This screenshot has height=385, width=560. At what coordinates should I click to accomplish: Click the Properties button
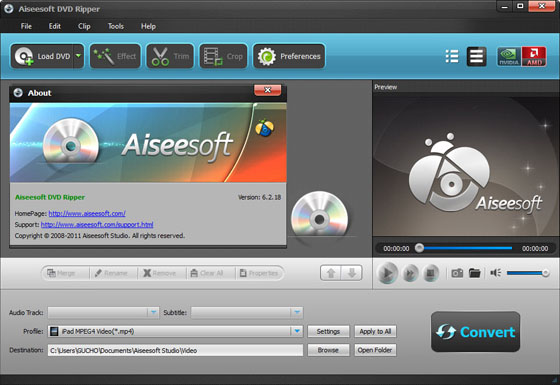[x=260, y=273]
